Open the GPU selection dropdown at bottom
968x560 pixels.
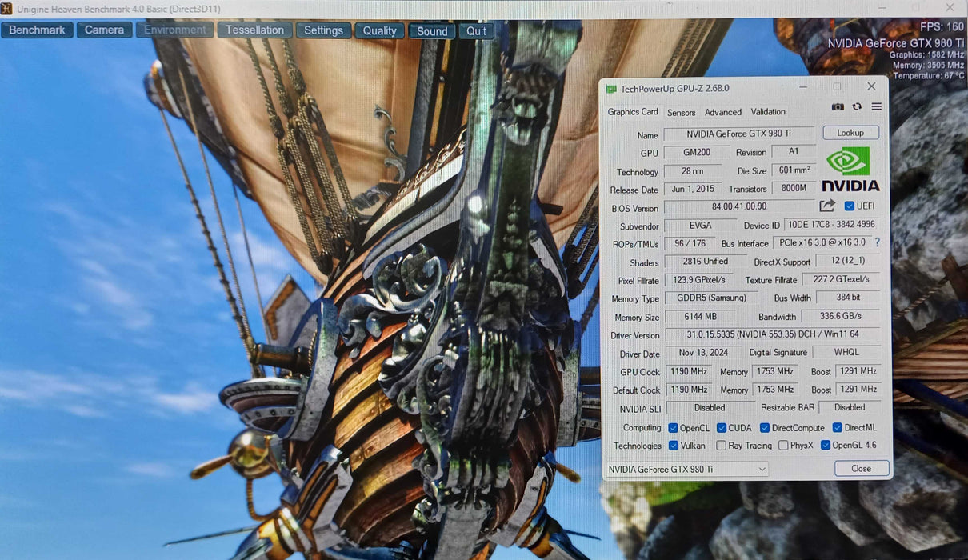[x=686, y=469]
